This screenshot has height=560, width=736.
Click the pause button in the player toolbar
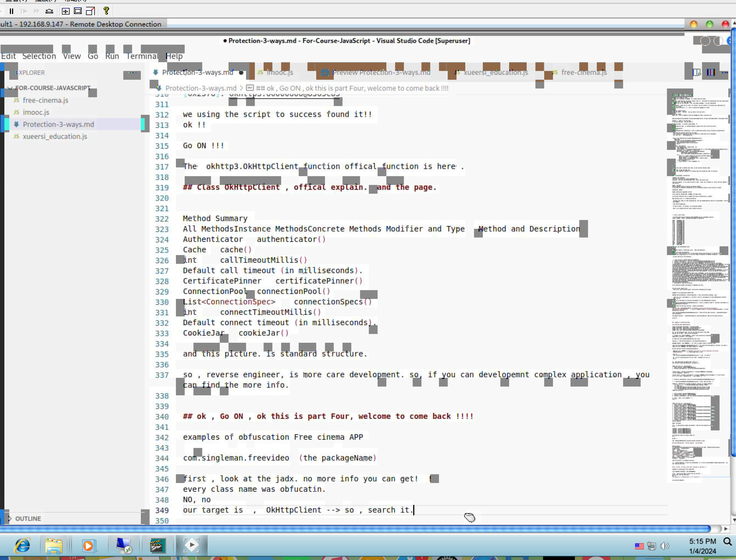pos(11,11)
